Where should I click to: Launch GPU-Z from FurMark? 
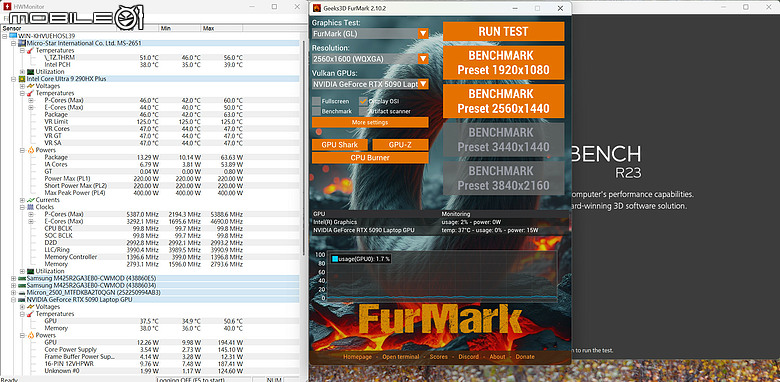click(x=400, y=145)
